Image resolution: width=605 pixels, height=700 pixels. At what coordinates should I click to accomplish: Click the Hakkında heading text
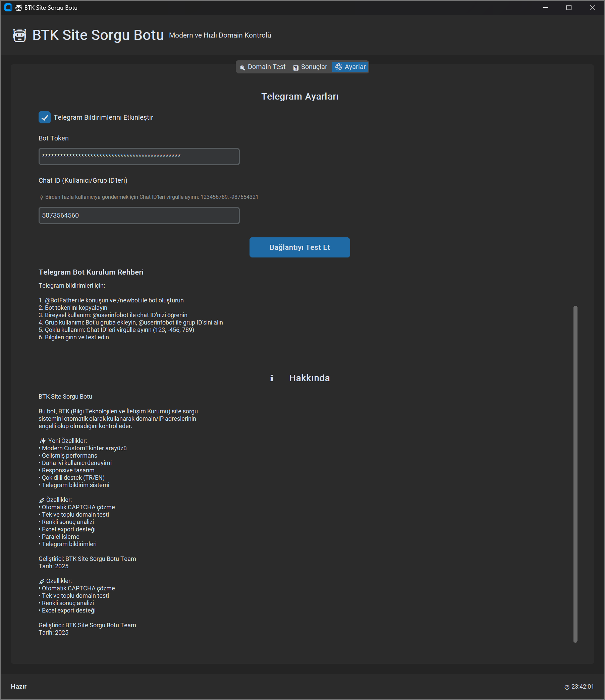click(x=309, y=378)
